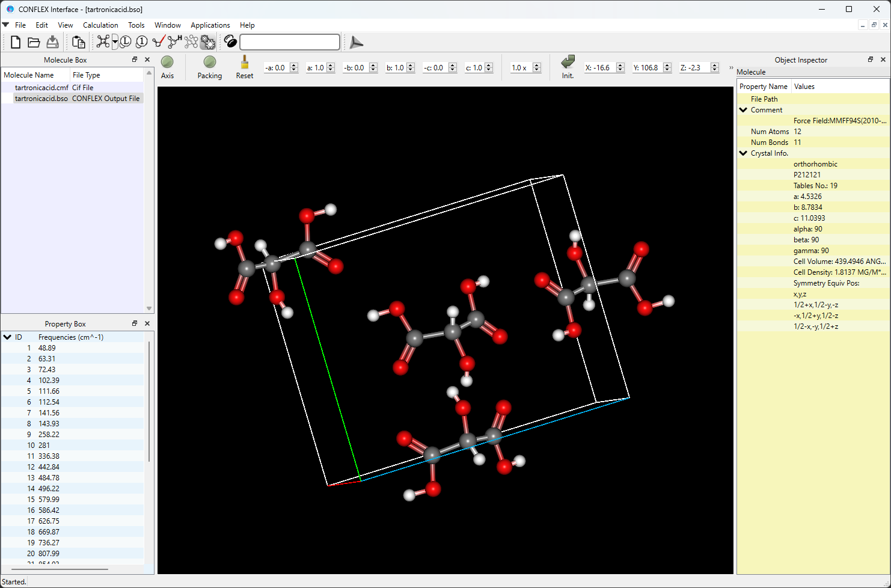The image size is (891, 588).
Task: Click the Init. view icon
Action: [x=567, y=63]
